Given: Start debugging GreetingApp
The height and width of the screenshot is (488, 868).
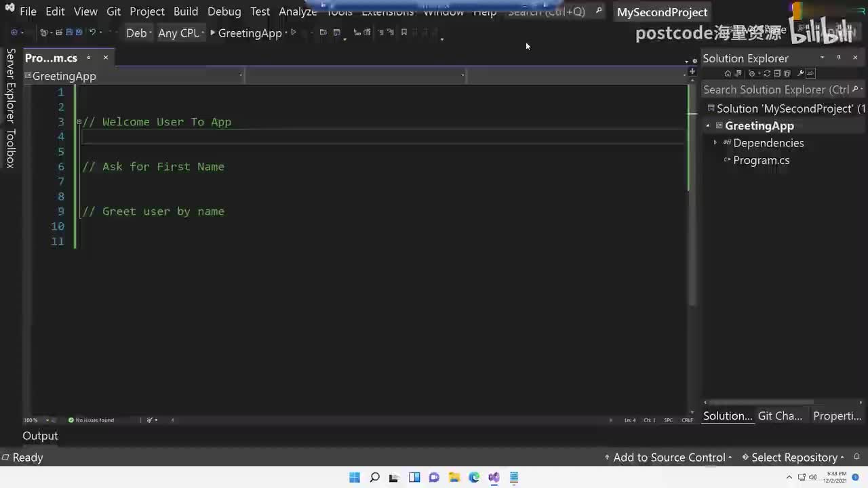Looking at the screenshot, I should point(247,33).
